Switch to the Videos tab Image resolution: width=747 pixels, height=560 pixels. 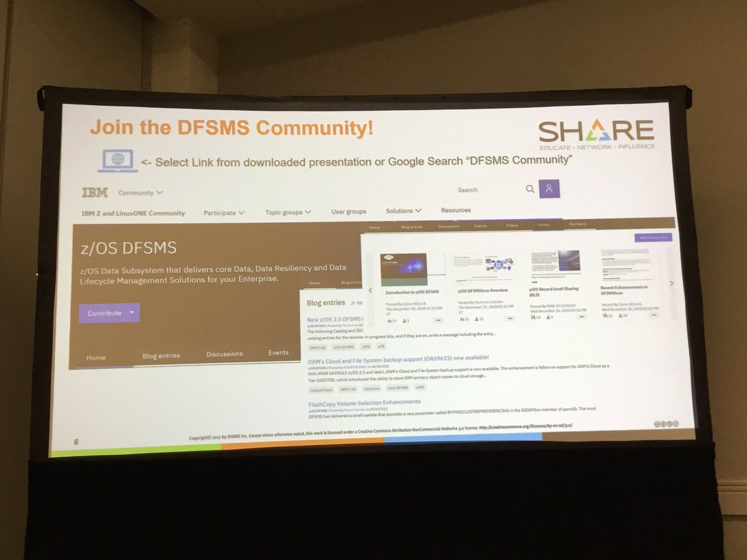pyautogui.click(x=512, y=225)
